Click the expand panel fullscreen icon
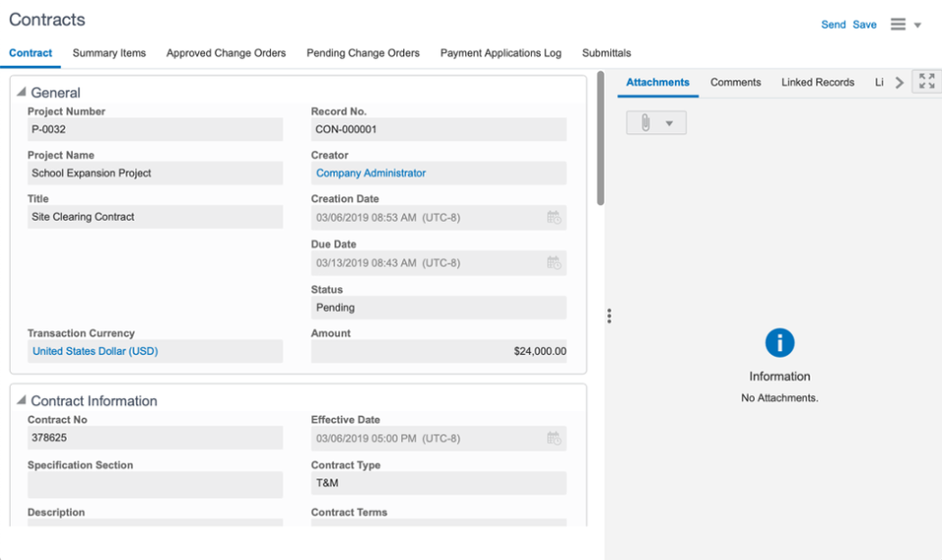 926,81
